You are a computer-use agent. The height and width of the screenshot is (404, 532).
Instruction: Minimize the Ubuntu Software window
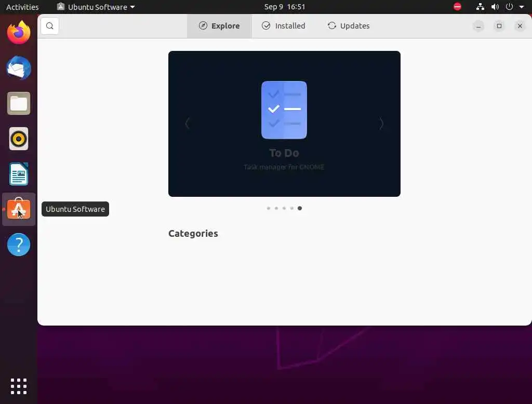point(478,26)
